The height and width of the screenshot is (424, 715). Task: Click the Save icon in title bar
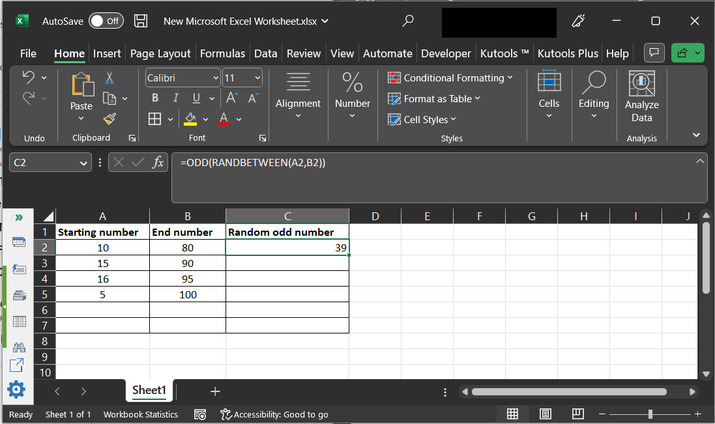pyautogui.click(x=141, y=20)
